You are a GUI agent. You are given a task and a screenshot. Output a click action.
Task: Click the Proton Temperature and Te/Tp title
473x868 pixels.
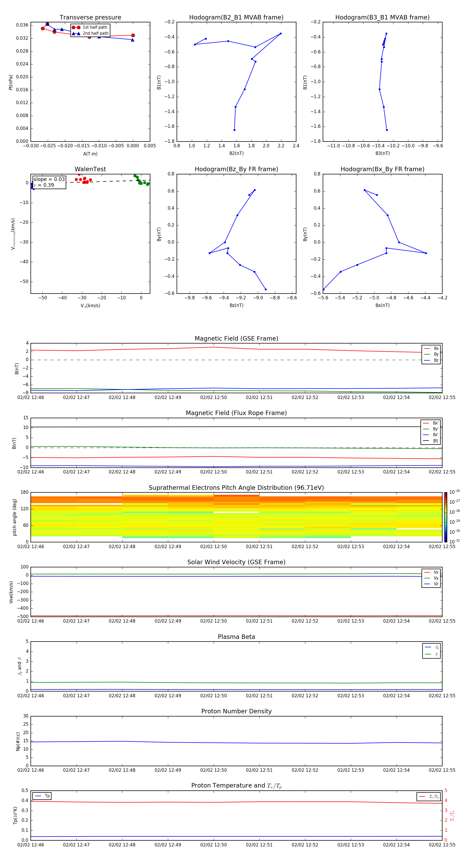click(236, 786)
